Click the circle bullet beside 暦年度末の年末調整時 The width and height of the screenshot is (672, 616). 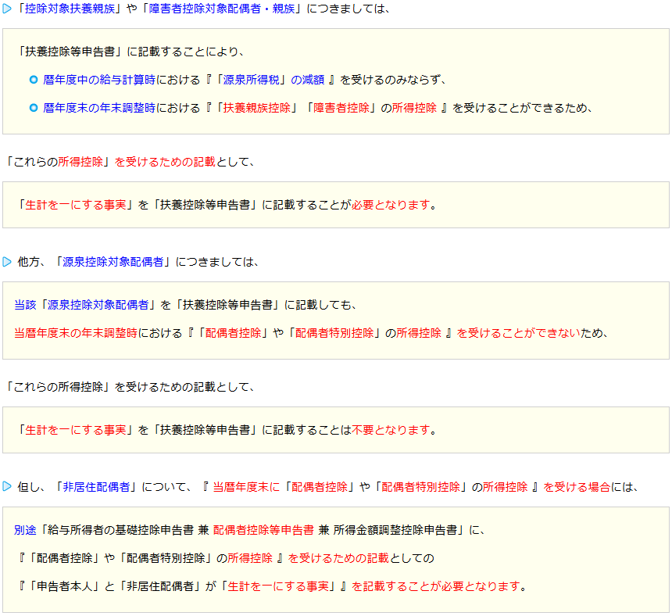pyautogui.click(x=33, y=108)
